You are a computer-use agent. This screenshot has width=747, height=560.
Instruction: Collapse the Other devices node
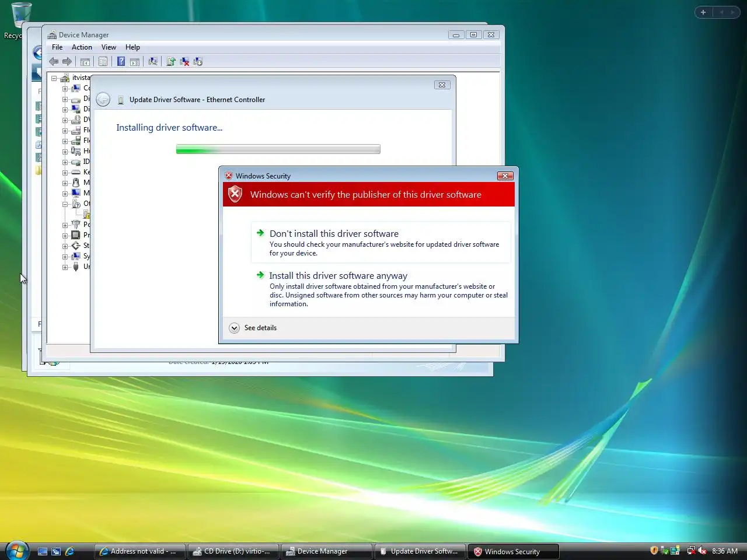65,204
